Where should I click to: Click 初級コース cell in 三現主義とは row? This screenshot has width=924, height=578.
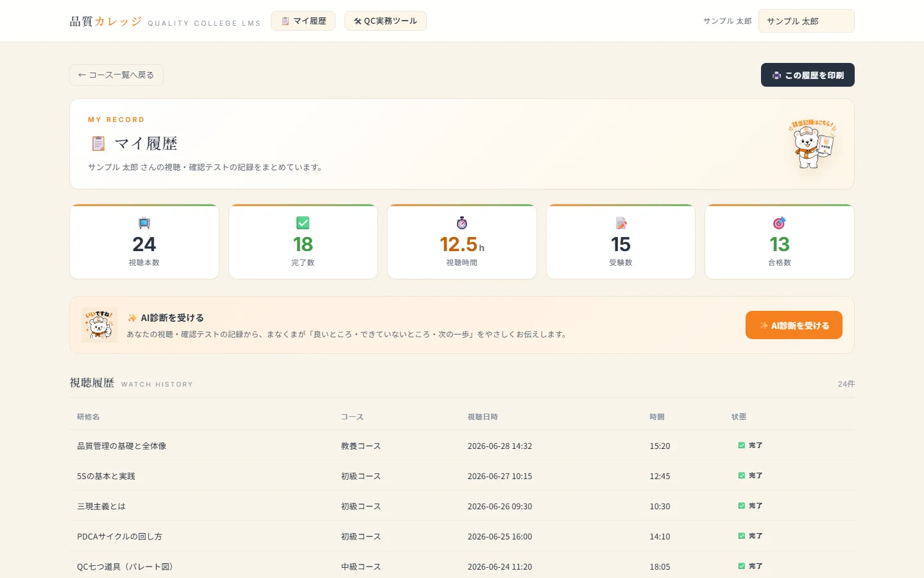coord(361,506)
